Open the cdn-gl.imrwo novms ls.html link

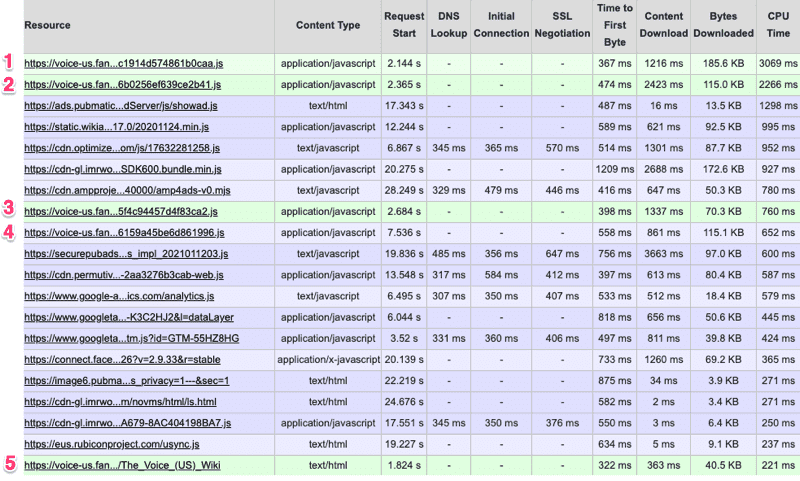pyautogui.click(x=120, y=402)
